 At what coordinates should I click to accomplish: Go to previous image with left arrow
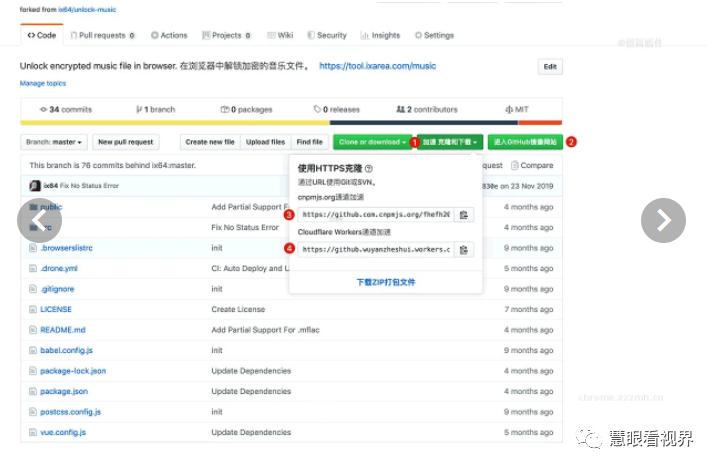[x=41, y=221]
